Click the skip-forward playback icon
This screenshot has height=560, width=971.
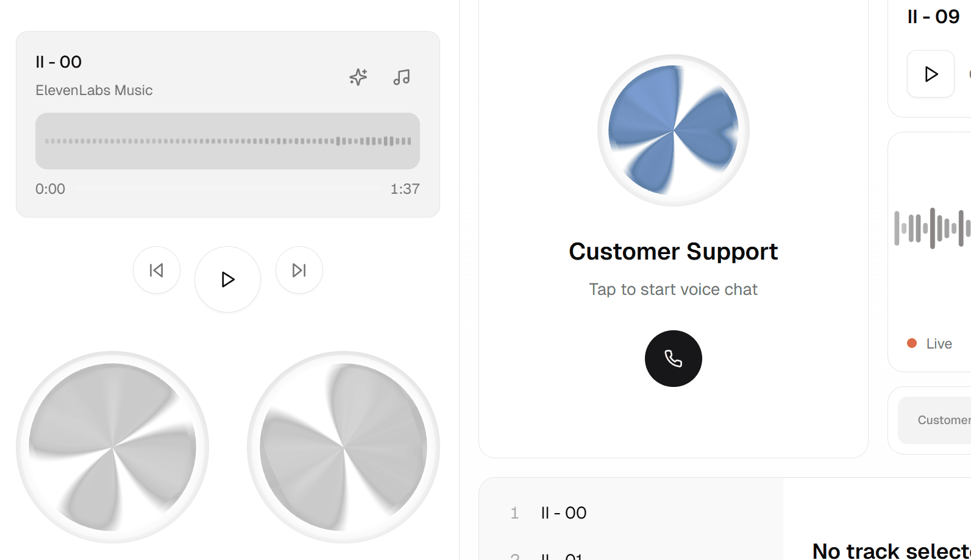pos(299,270)
